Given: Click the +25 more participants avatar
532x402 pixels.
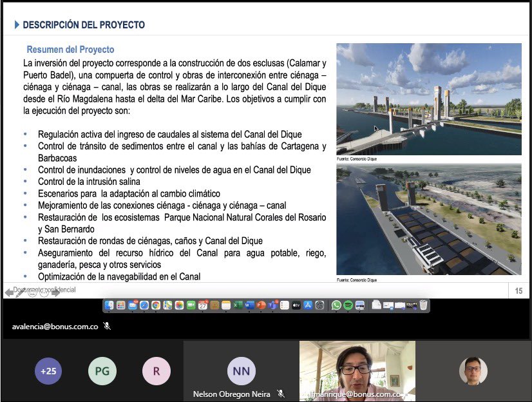Looking at the screenshot, I should pos(48,371).
